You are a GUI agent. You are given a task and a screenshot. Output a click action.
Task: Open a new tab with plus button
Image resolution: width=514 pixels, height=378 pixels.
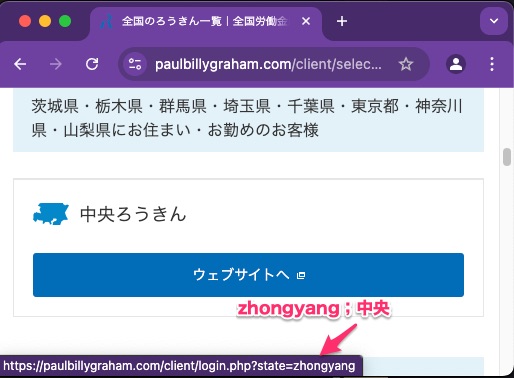pyautogui.click(x=342, y=21)
